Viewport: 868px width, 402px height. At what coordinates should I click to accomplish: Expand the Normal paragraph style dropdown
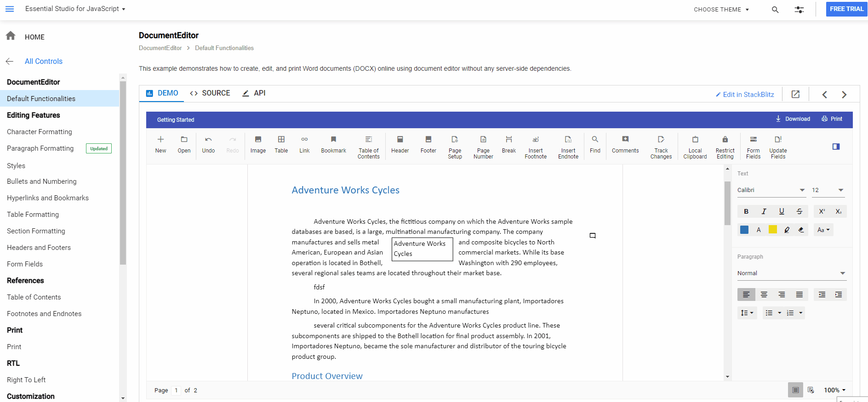click(791, 273)
